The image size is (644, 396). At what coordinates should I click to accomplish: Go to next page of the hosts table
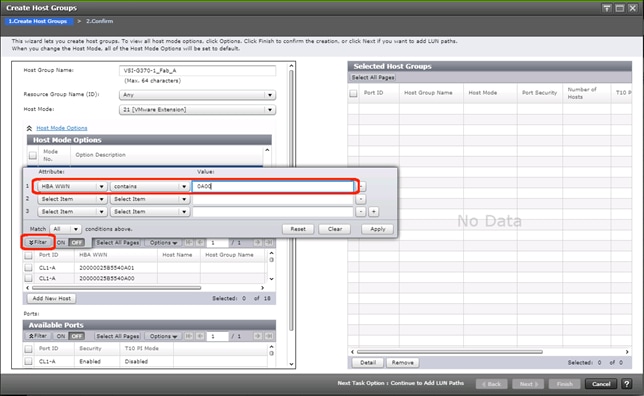tap(257, 243)
